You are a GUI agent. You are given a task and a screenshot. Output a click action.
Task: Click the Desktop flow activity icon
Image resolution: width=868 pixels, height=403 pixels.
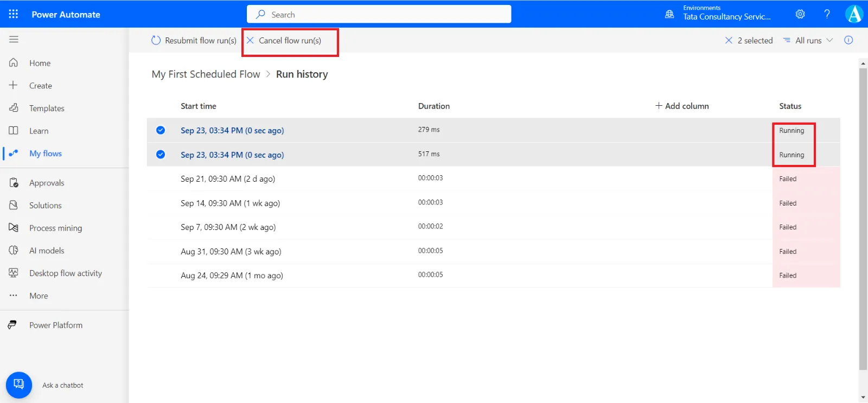point(14,273)
